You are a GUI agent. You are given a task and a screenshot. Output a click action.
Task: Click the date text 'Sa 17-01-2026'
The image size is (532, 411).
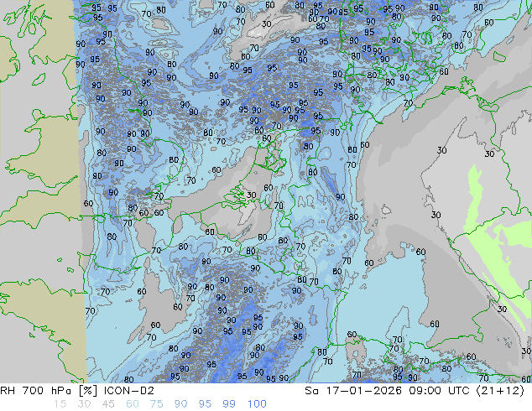[x=353, y=391]
